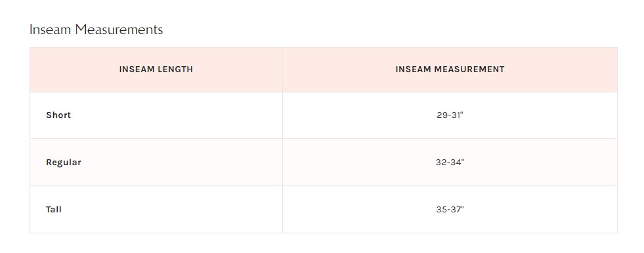Click the number 29 in the Short row
644x253 pixels.
point(442,115)
